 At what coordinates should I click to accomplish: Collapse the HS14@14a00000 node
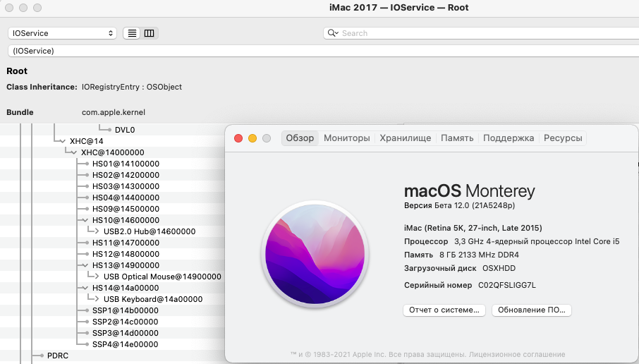[x=85, y=288]
